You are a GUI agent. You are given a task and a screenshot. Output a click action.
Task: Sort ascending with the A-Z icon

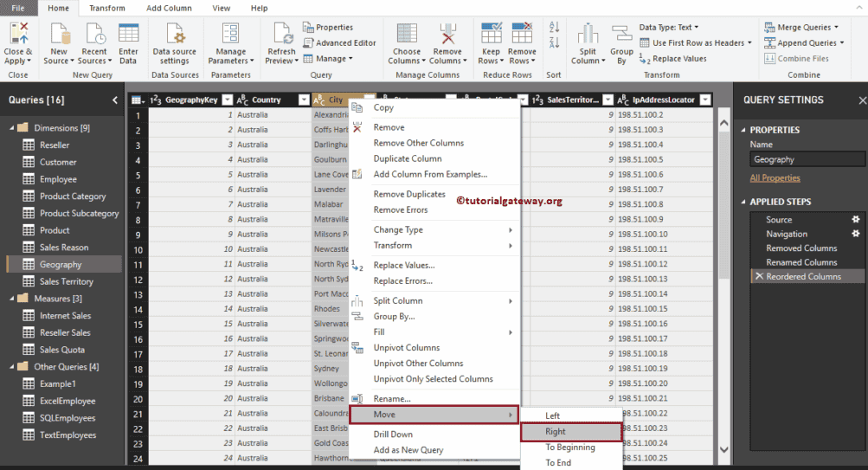(x=554, y=27)
